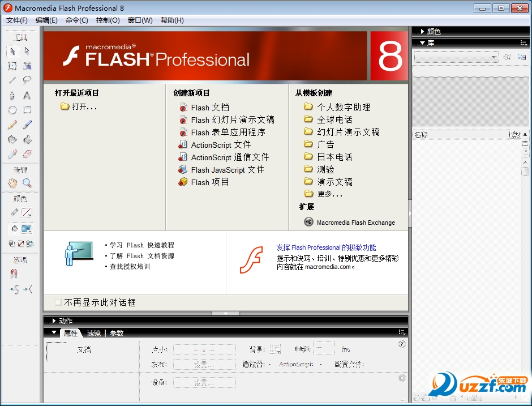
Task: Click the side panel collapse arrow
Action: (410, 213)
